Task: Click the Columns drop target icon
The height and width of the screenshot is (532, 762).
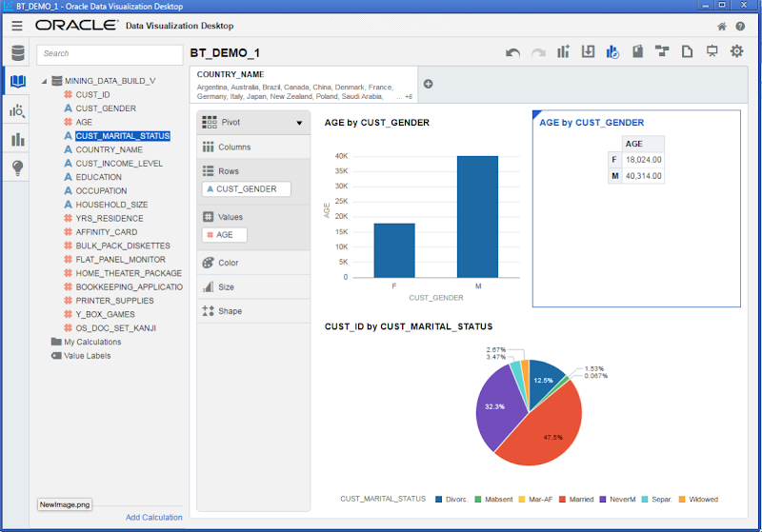Action: coord(208,148)
